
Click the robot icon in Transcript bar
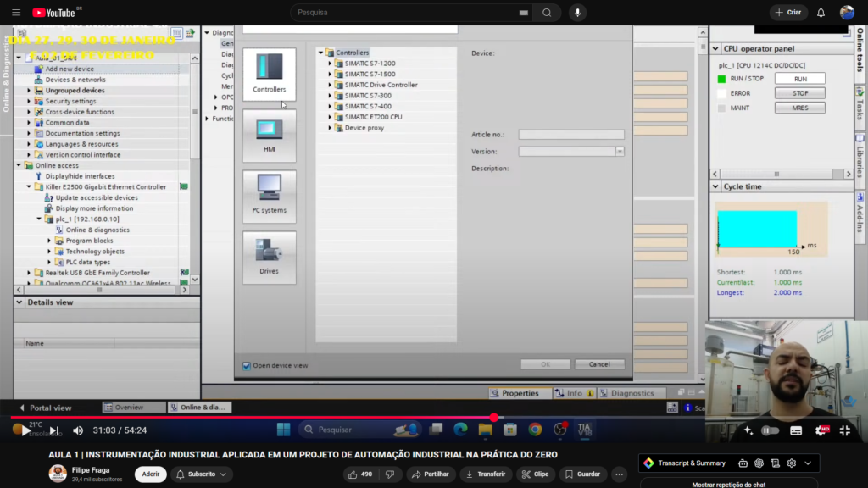[x=743, y=463]
